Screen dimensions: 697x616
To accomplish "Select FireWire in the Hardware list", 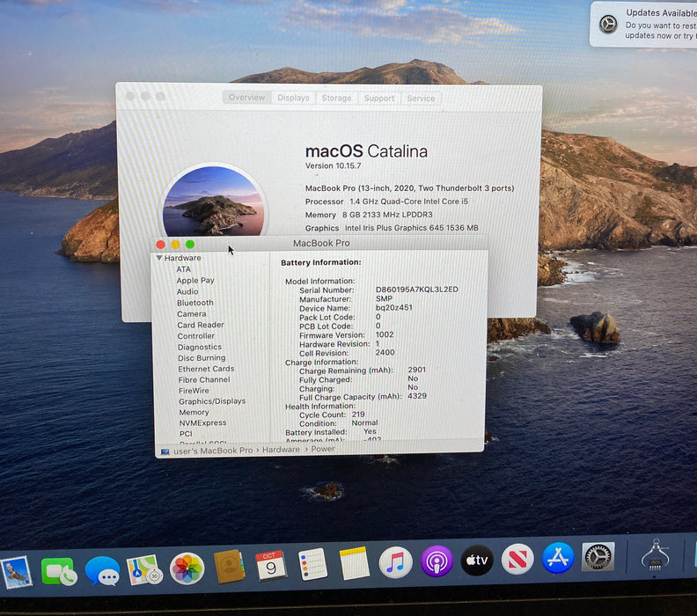I will (194, 391).
